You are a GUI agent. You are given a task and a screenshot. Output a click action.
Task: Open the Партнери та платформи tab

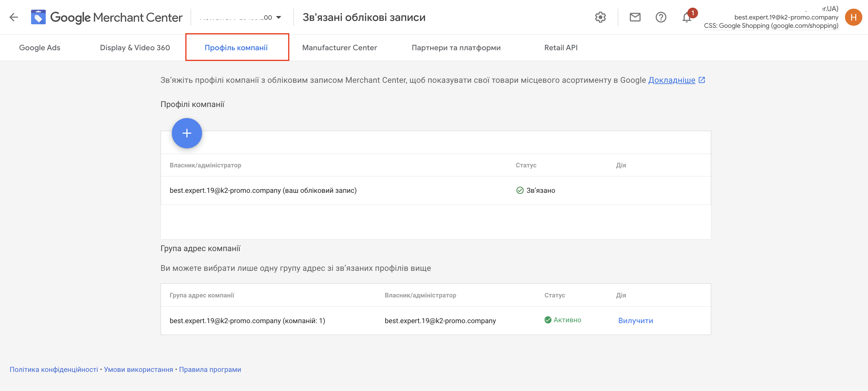tap(456, 48)
